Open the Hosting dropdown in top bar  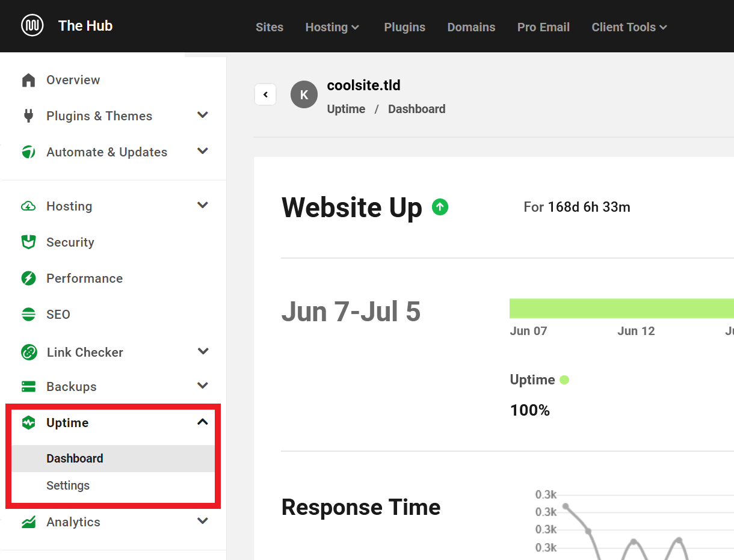[x=332, y=27]
